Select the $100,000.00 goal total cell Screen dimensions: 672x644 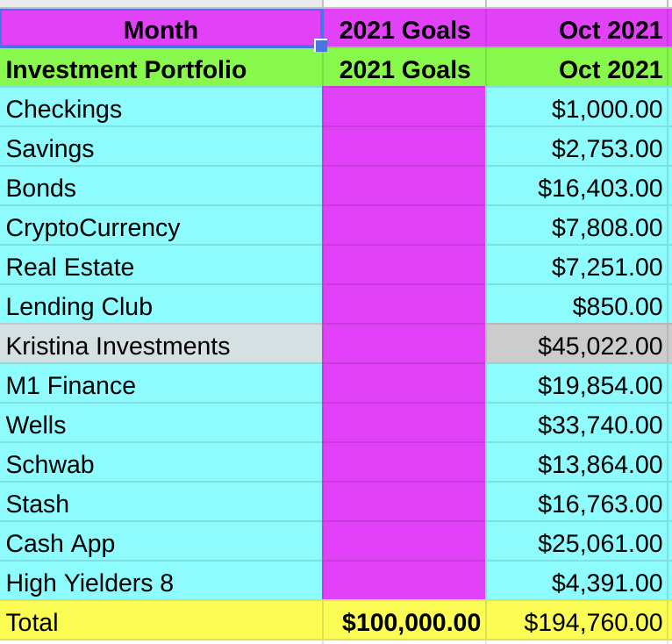tap(404, 622)
